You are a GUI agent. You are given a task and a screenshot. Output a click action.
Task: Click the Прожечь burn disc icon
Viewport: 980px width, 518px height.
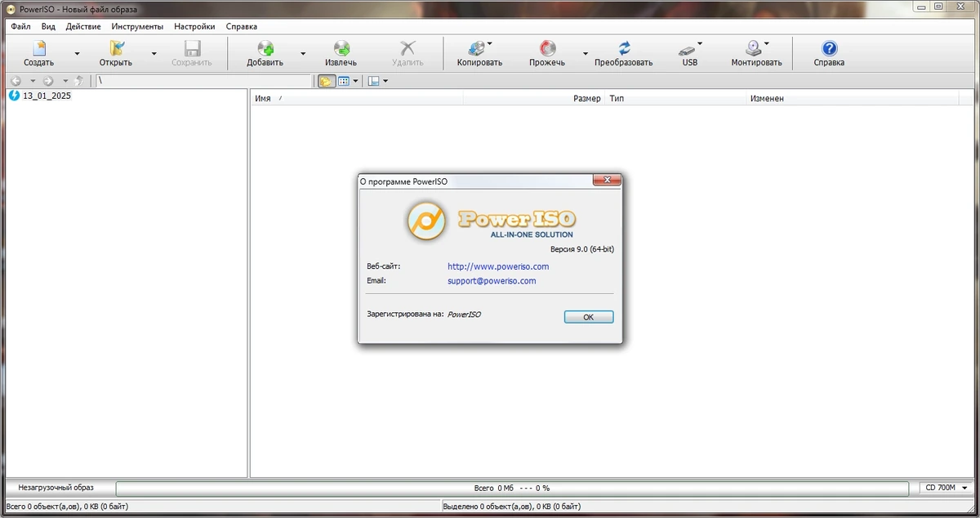coord(547,49)
